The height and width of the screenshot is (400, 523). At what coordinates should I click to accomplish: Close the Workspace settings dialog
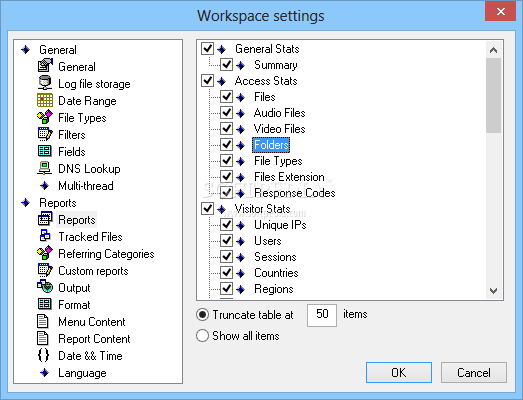tap(500, 12)
